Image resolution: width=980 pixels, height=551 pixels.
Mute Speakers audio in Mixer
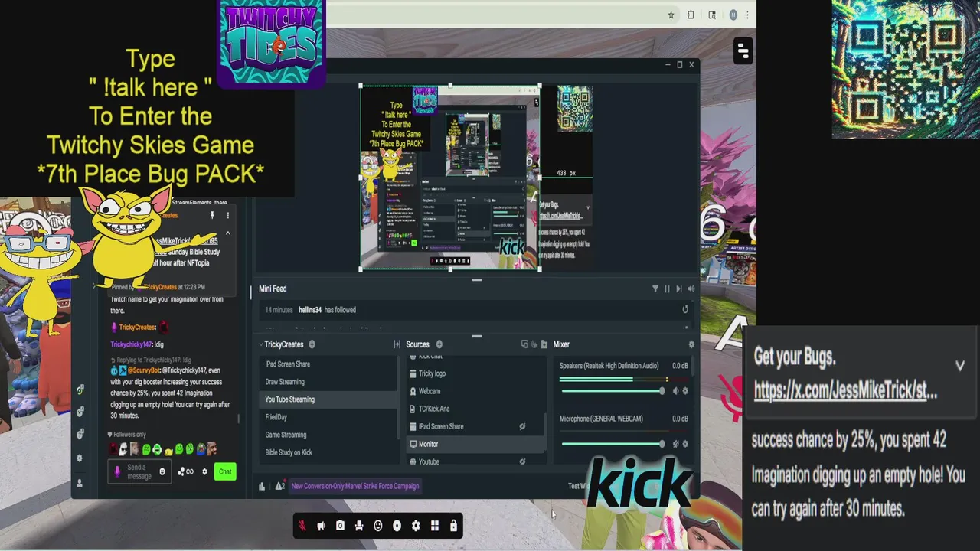point(675,391)
